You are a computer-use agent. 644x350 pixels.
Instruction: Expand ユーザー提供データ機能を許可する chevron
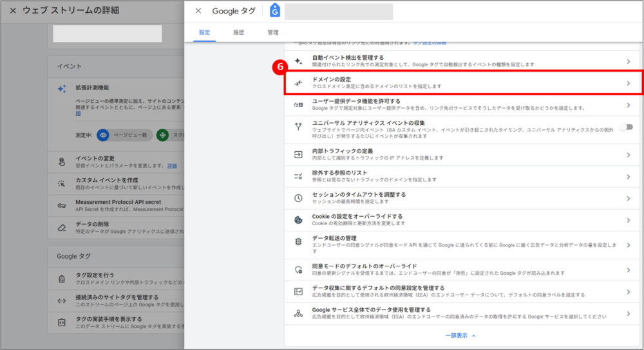pyautogui.click(x=629, y=105)
